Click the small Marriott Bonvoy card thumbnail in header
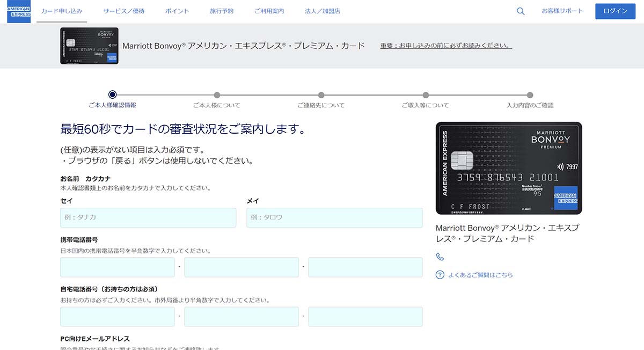This screenshot has height=350, width=644. tap(89, 46)
